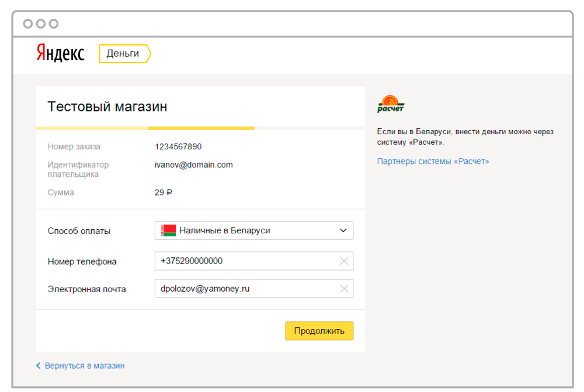Click the back chevron beside Вернуться в магазин
Screen dimensions: 584x392
(38, 366)
